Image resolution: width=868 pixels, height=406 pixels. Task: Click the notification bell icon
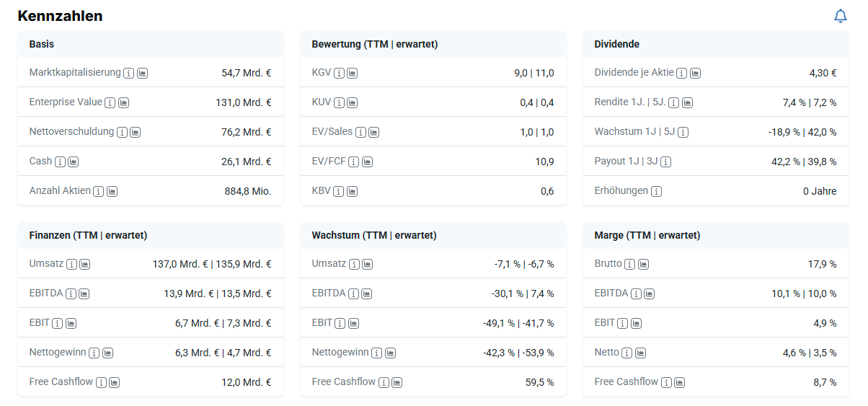(840, 16)
